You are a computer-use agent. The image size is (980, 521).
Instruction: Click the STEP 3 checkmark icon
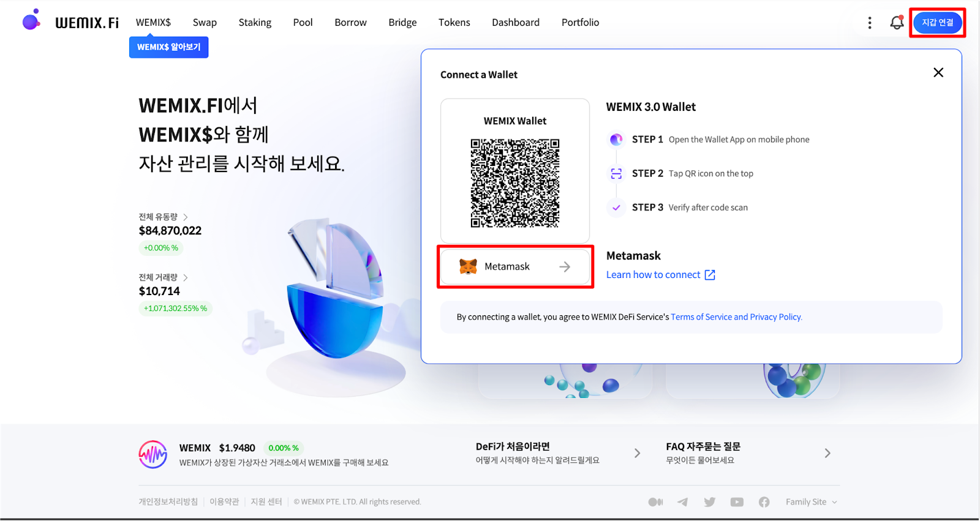[616, 208]
